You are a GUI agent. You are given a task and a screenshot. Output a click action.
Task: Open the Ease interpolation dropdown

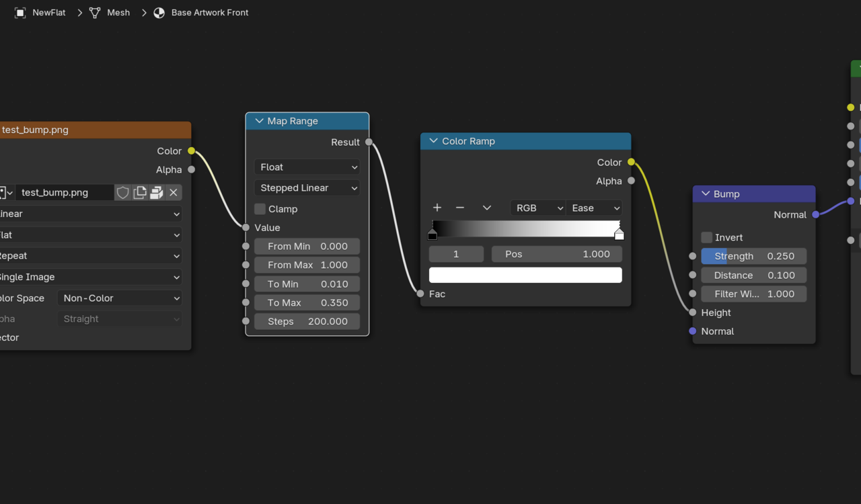[x=594, y=208]
